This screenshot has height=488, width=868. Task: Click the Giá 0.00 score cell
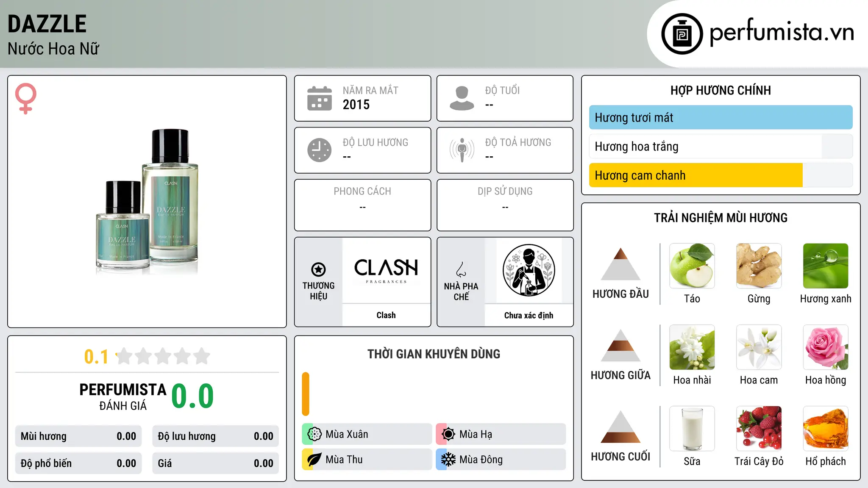click(x=216, y=463)
